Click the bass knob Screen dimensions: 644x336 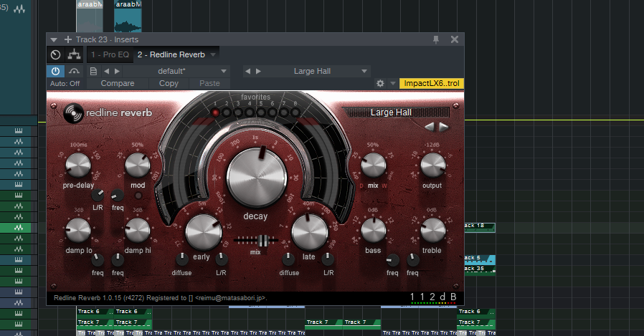[x=374, y=231]
